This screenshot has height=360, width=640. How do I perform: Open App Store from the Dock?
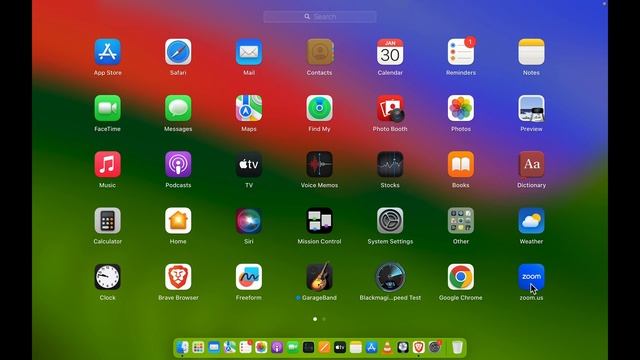pyautogui.click(x=371, y=347)
